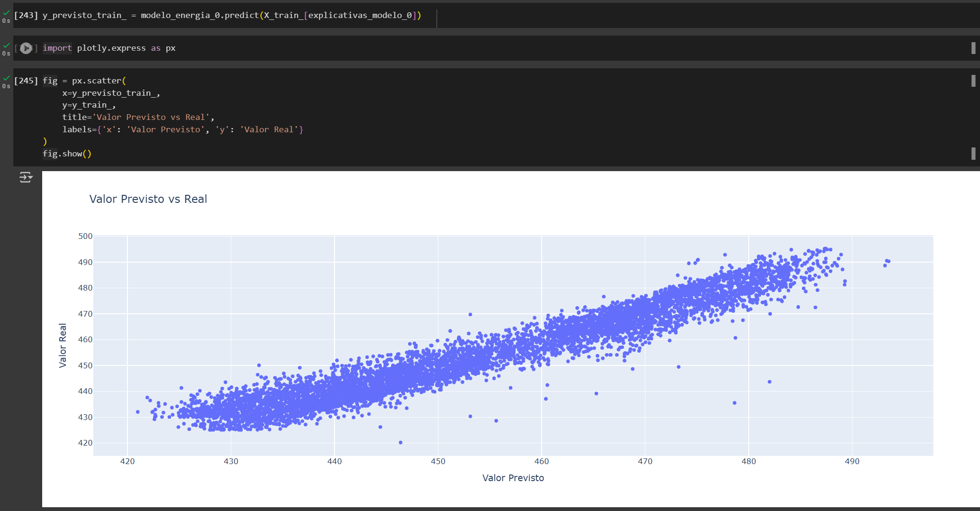This screenshot has width=980, height=511.
Task: Click the leftmost scatter point near predicted 421
Action: tap(138, 412)
